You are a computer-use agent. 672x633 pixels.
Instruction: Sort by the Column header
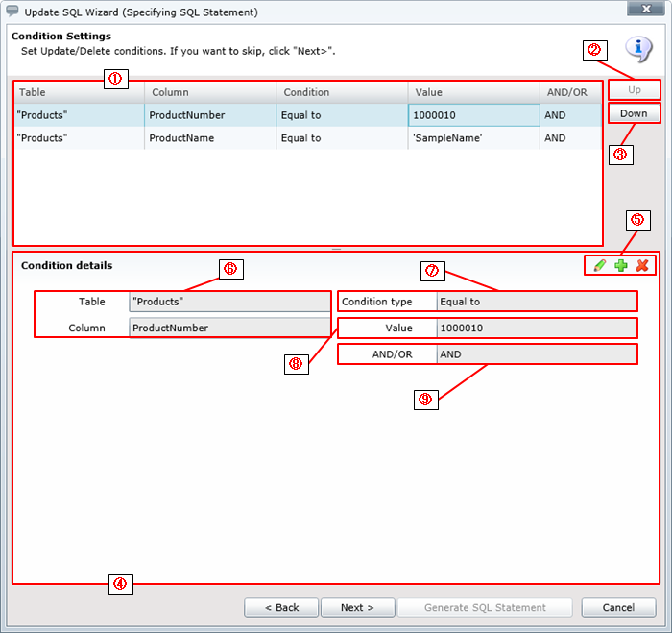209,92
